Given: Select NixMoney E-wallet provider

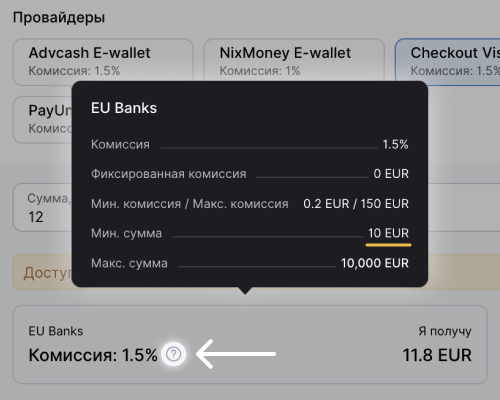Looking at the screenshot, I should click(294, 62).
